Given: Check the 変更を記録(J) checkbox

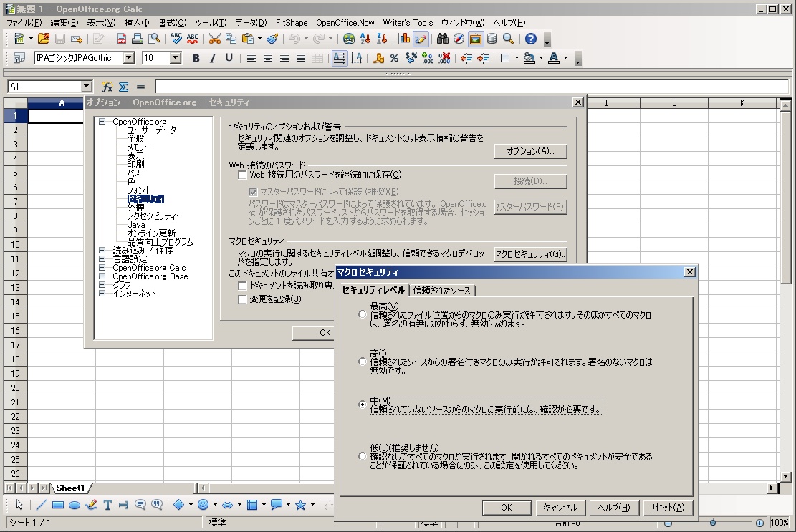Looking at the screenshot, I should point(242,299).
